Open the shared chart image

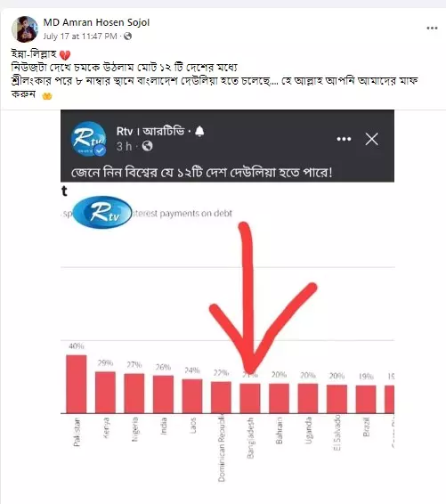pos(228,307)
